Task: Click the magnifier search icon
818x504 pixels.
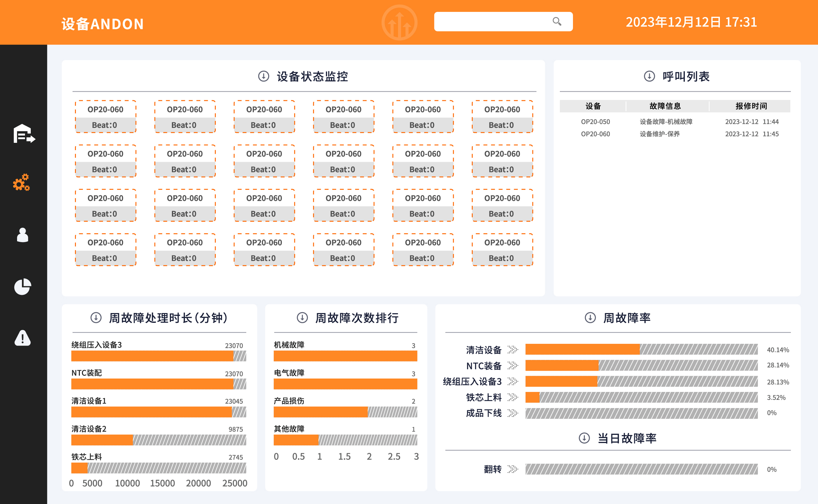Action: (557, 22)
